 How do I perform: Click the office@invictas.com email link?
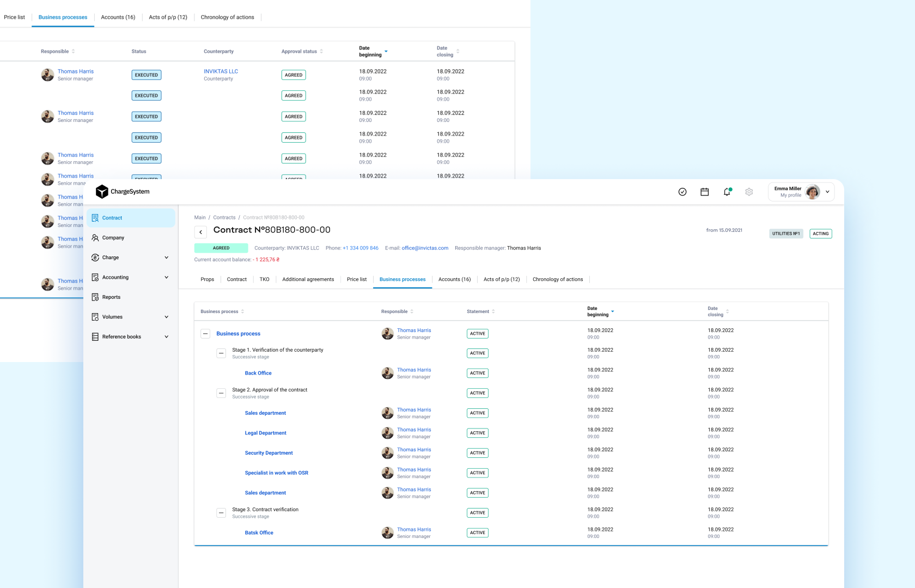tap(425, 248)
